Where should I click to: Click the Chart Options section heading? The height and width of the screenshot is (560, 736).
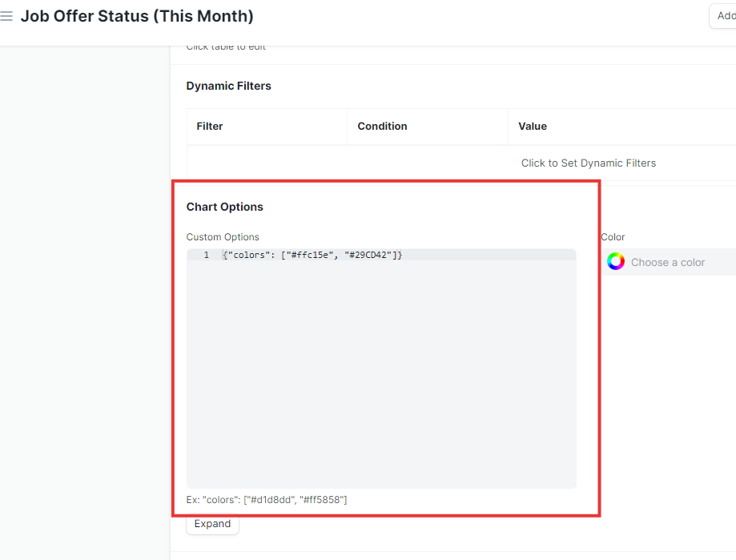tap(224, 206)
